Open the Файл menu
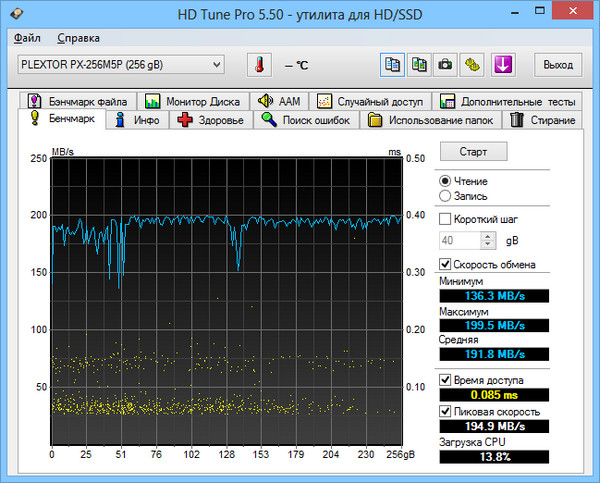This screenshot has width=600, height=483. click(27, 38)
